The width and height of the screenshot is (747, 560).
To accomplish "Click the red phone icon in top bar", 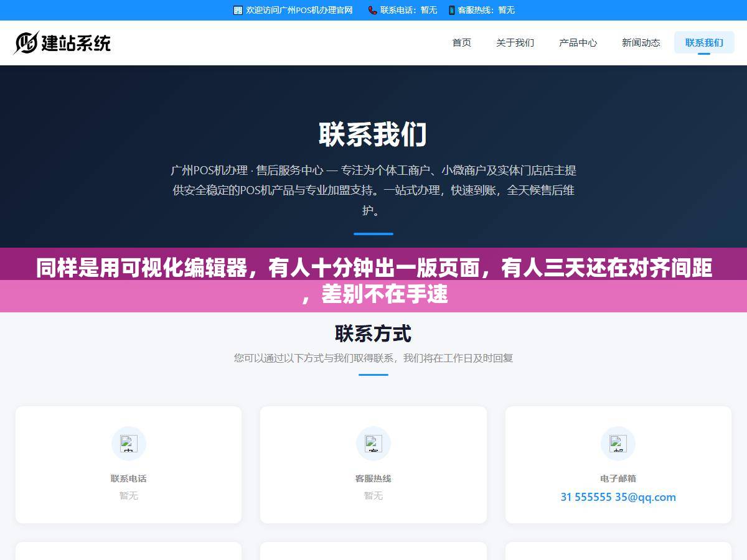I will coord(372,10).
